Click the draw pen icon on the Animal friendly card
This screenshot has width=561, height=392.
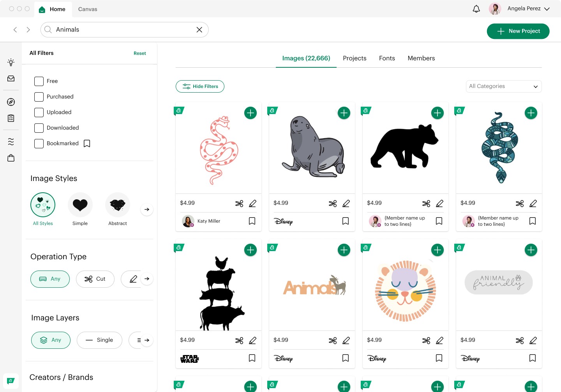coord(533,340)
